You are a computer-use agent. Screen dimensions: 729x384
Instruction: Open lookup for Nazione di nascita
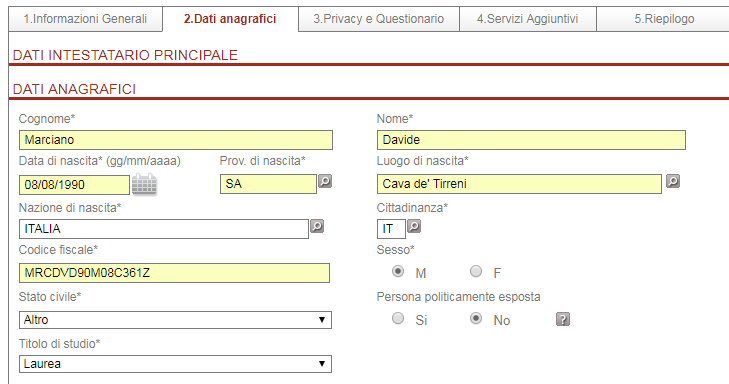(317, 226)
